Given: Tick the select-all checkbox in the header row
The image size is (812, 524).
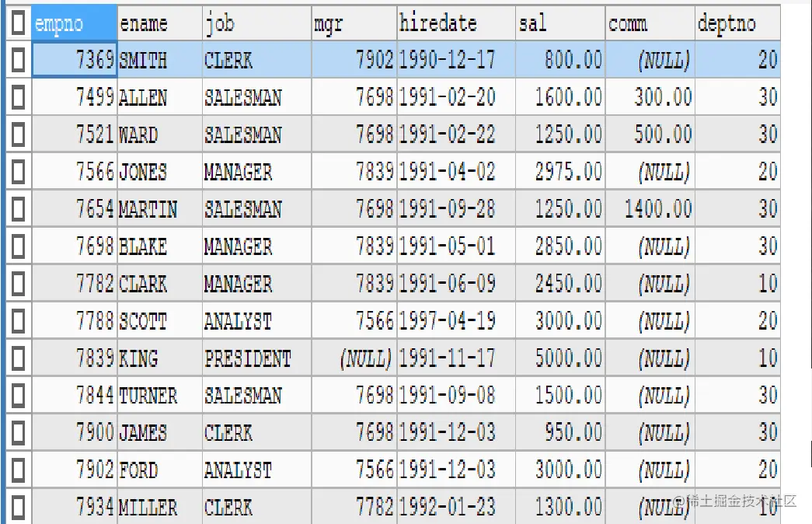Looking at the screenshot, I should [18, 23].
